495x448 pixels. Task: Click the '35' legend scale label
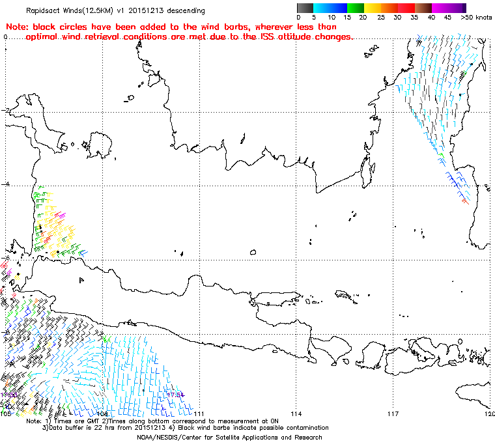[414, 18]
